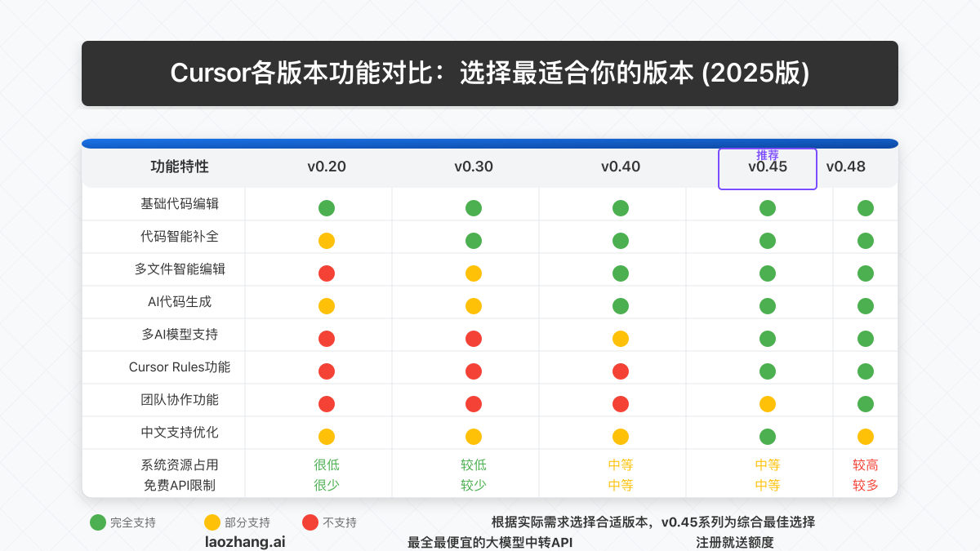This screenshot has width=980, height=551.
Task: Click the yellow dot for 中文支持优化 under v0.40
Action: tap(621, 437)
